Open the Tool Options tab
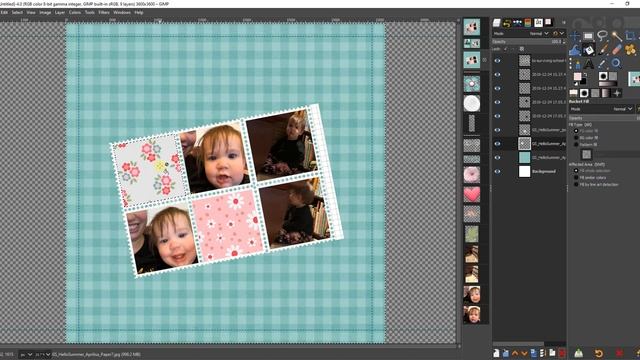Screen dimensions: 640x360 tap(574, 93)
